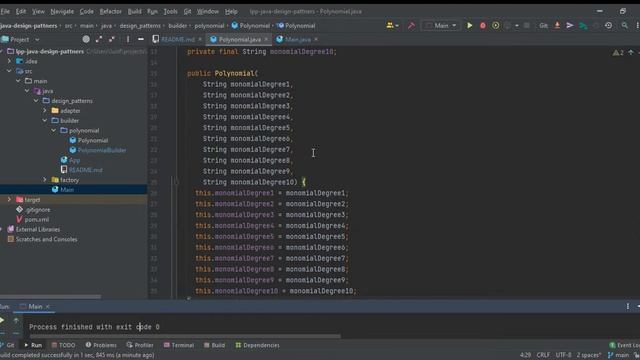
Task: Collapse the main folder arrow
Action: pos(18,81)
